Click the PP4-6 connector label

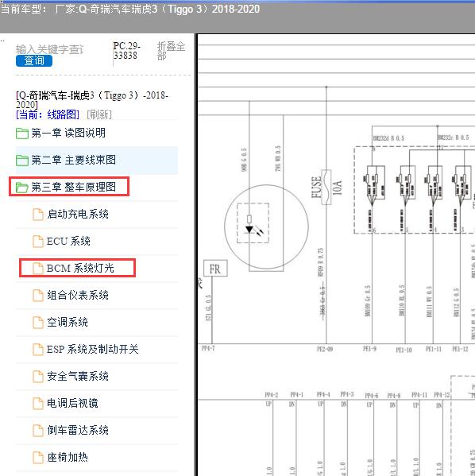(x=372, y=396)
